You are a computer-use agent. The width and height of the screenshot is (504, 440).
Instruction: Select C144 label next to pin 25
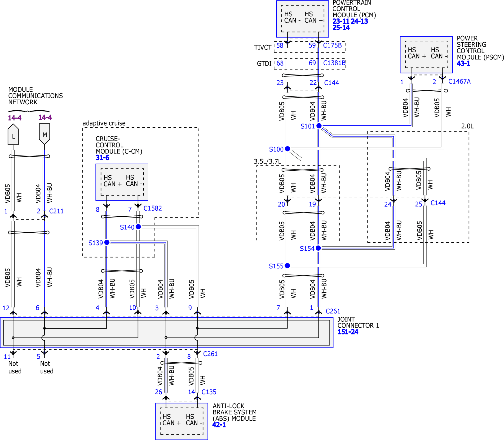[438, 203]
